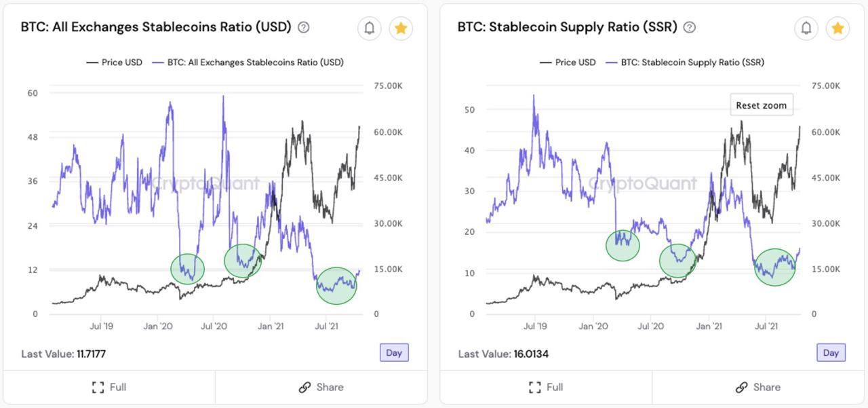Click the rightmost green circled region on left chart

pos(336,285)
